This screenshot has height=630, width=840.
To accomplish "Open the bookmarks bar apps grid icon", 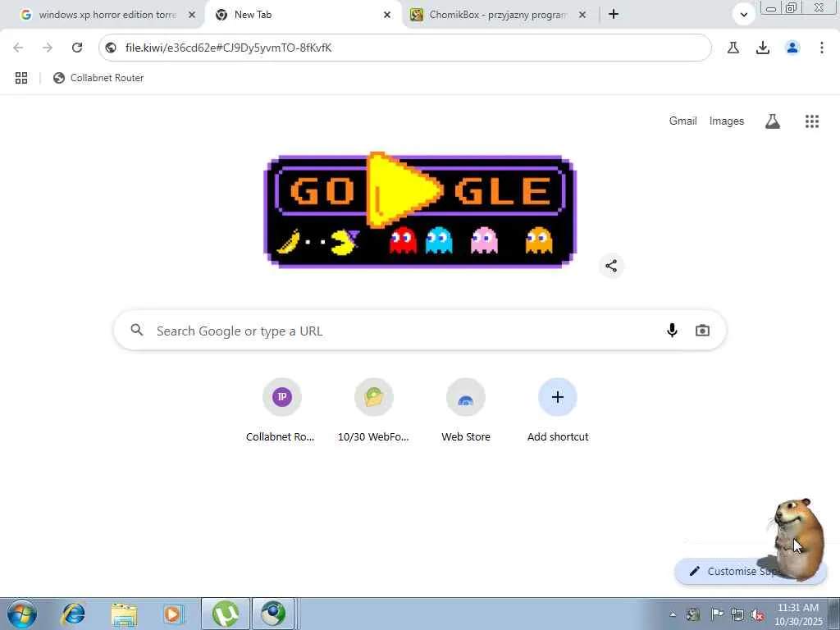I will coord(21,78).
